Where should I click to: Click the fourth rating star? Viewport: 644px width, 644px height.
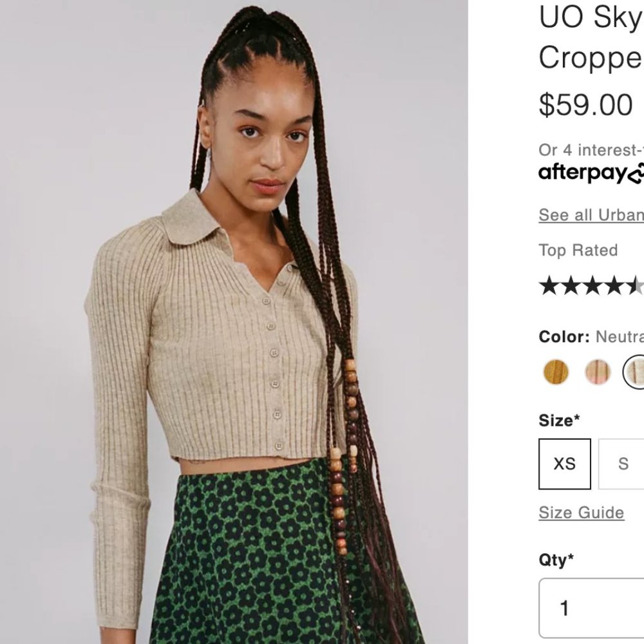point(615,283)
